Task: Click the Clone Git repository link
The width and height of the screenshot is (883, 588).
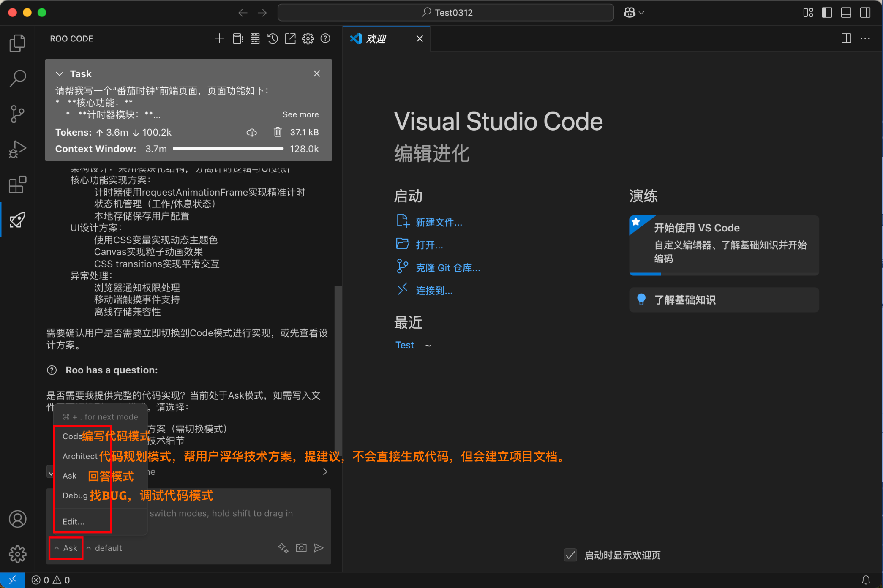Action: click(x=447, y=268)
